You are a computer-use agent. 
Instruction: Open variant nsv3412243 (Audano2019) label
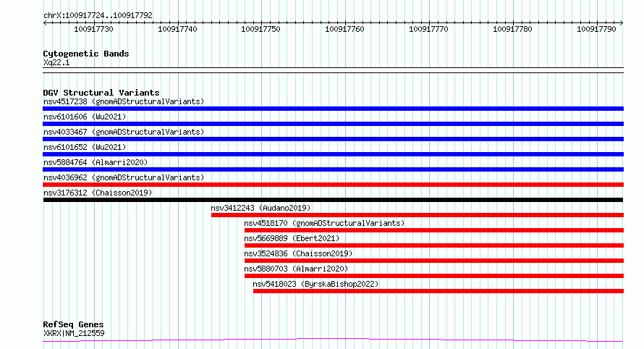pos(260,208)
